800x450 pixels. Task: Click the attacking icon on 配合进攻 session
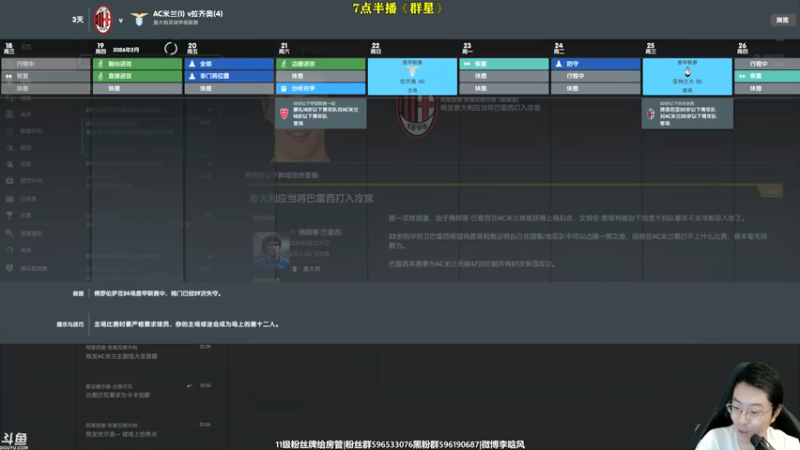pos(101,64)
